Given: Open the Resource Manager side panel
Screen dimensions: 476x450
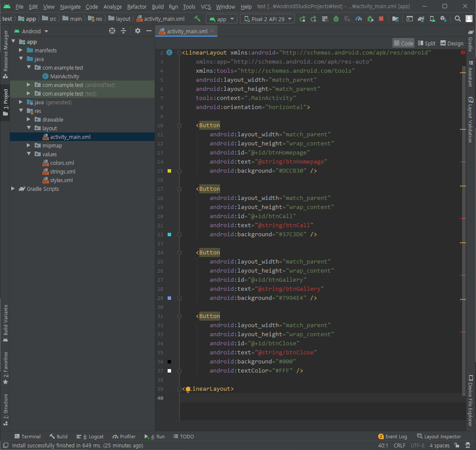Looking at the screenshot, I should (6, 55).
